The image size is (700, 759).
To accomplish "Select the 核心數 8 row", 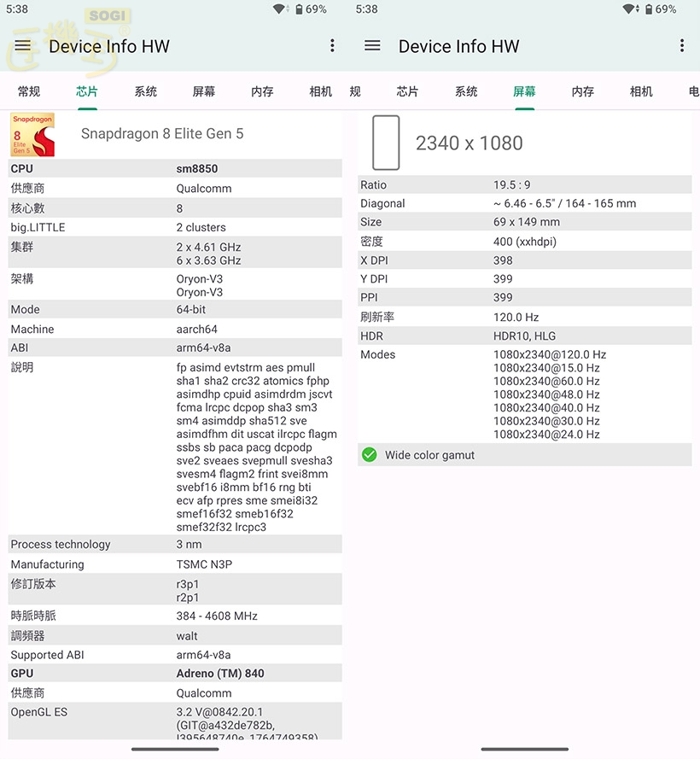I will (175, 208).
